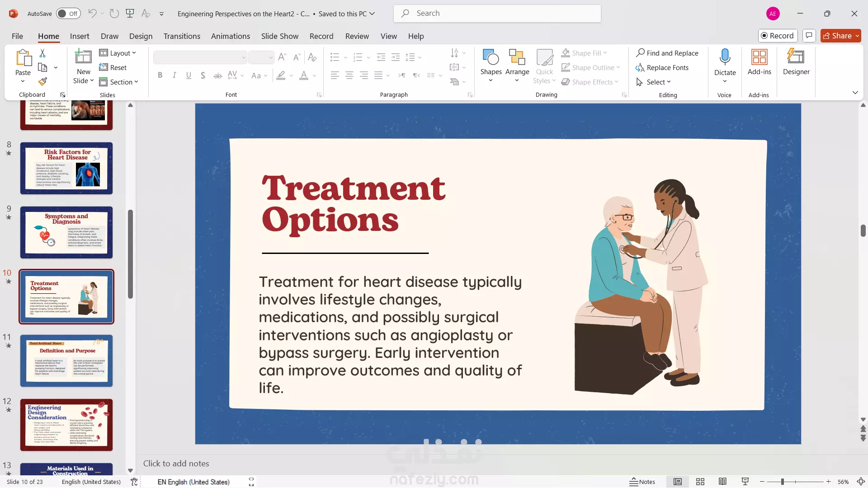
Task: Click Find and Replace
Action: click(667, 53)
